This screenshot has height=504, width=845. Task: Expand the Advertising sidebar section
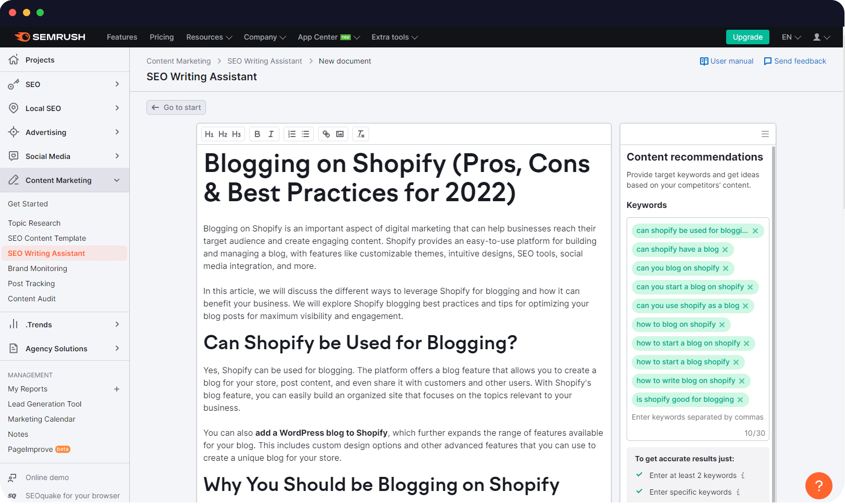117,132
